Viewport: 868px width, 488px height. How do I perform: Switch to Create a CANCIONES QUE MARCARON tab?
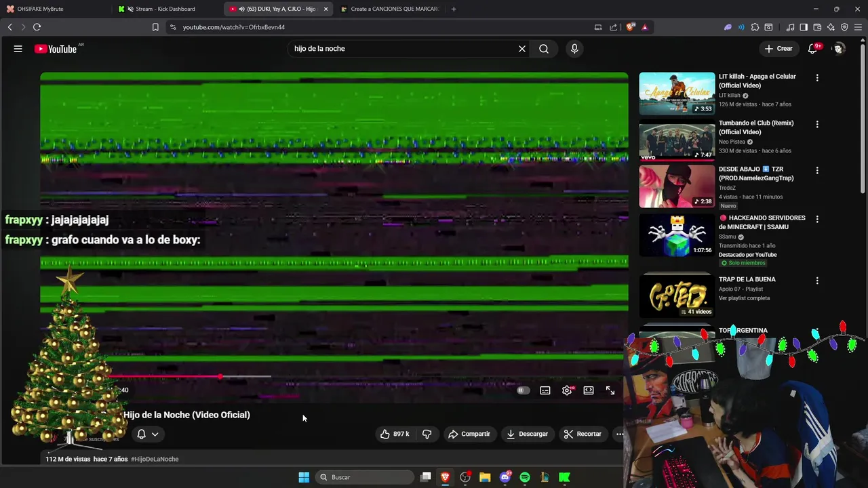tap(389, 9)
